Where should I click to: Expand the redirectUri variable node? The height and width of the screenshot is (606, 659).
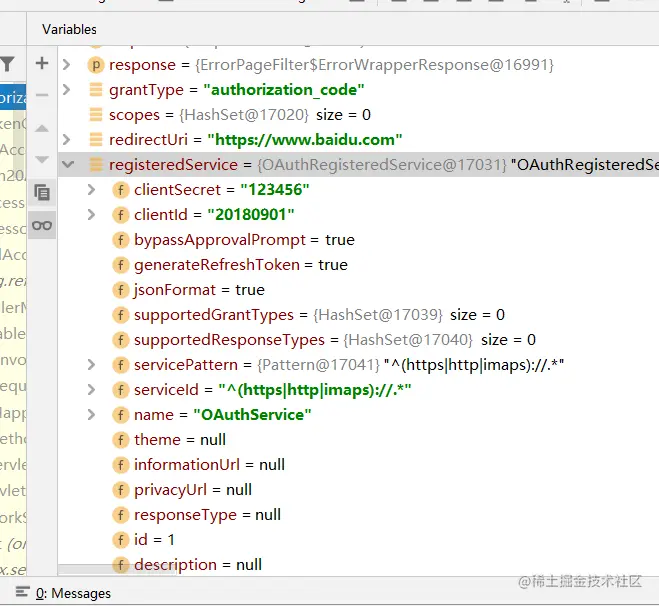tap(66, 140)
